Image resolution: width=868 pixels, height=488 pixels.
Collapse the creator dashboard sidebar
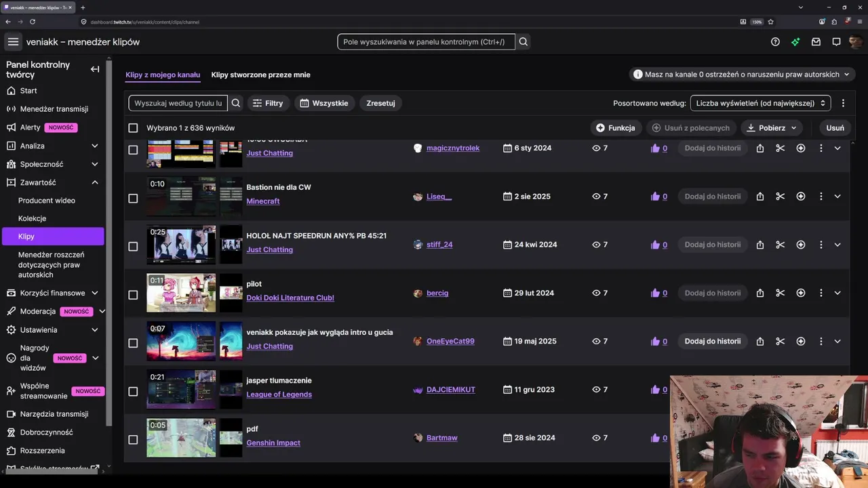pyautogui.click(x=95, y=69)
